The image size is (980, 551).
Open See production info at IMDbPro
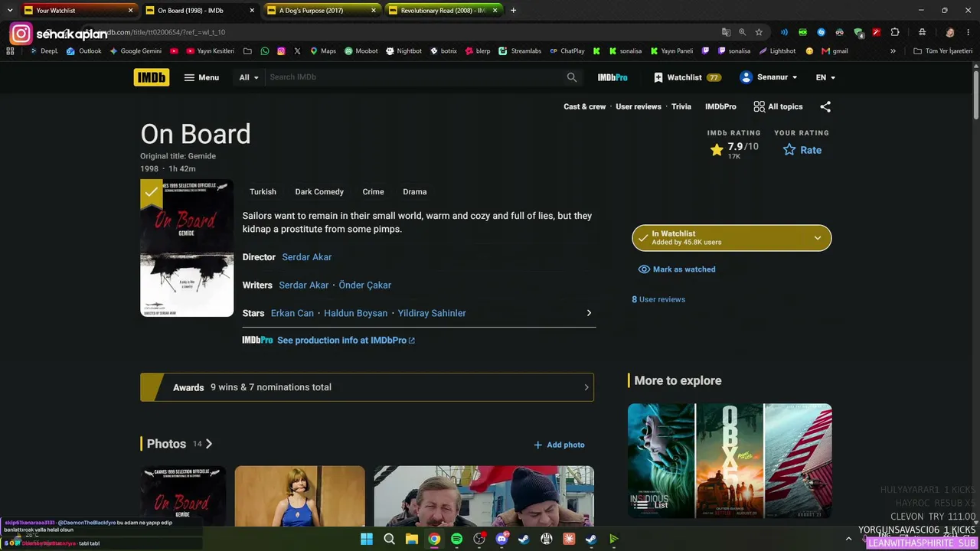click(346, 341)
